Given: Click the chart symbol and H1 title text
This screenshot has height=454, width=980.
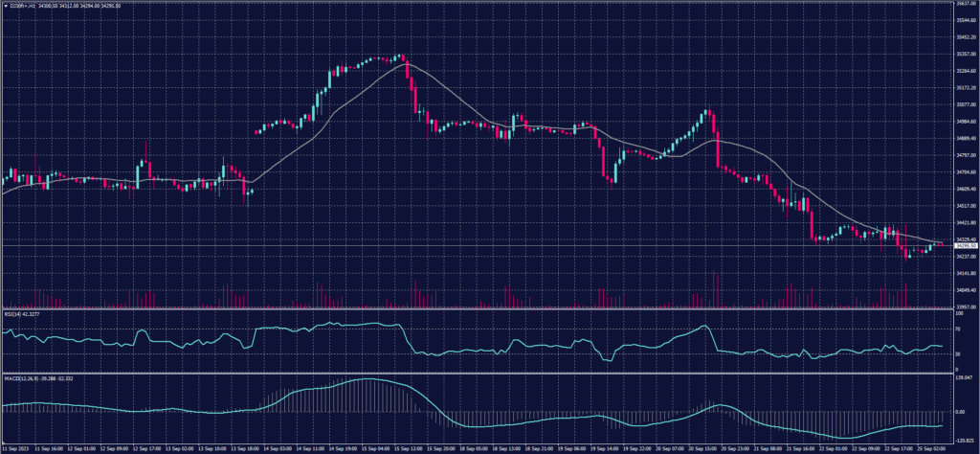Looking at the screenshot, I should tap(21, 5).
